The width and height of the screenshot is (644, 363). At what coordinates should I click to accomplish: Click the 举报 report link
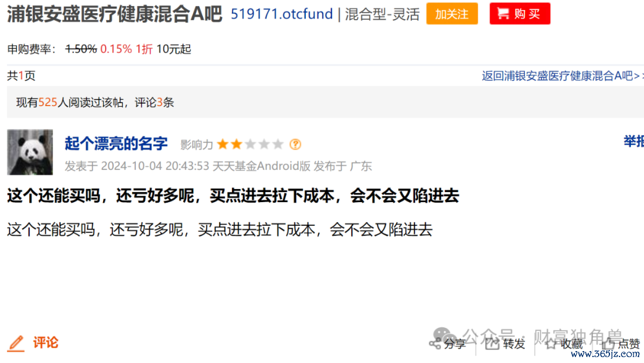click(x=633, y=142)
